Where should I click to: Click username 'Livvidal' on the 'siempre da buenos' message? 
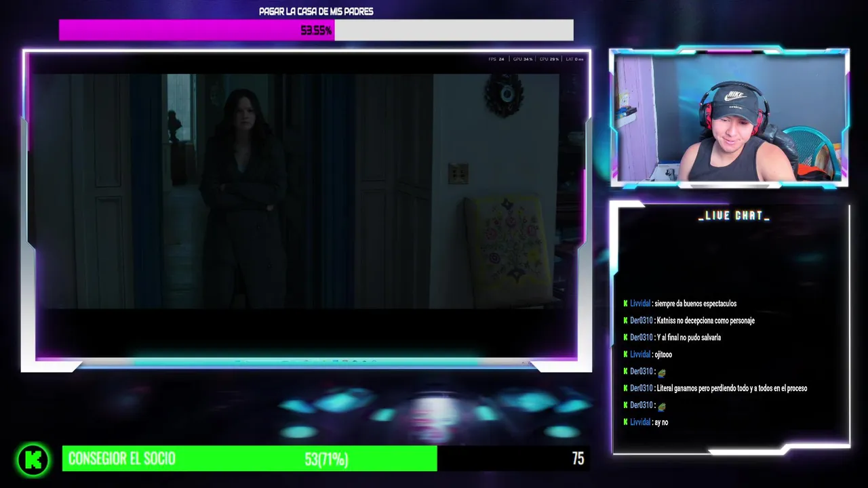pyautogui.click(x=640, y=304)
